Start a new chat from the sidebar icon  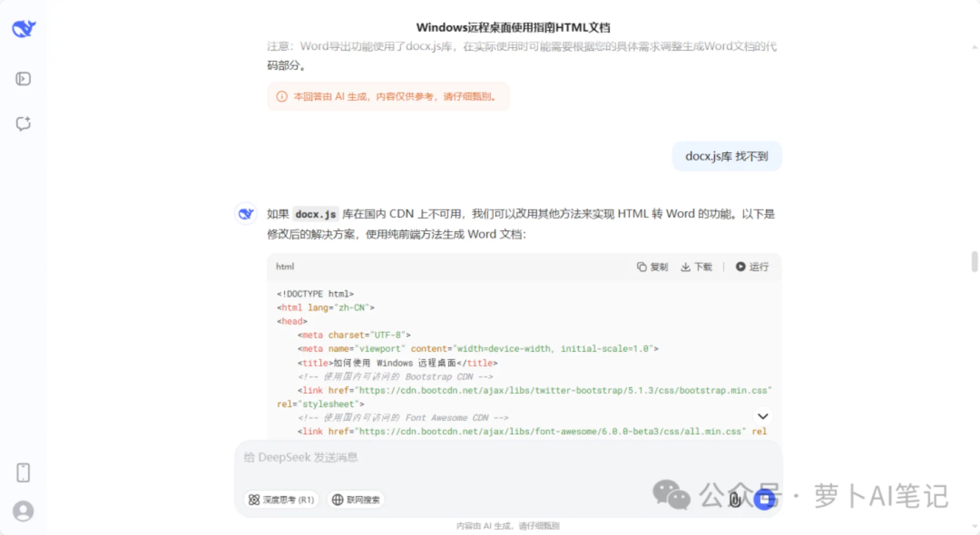pos(23,123)
